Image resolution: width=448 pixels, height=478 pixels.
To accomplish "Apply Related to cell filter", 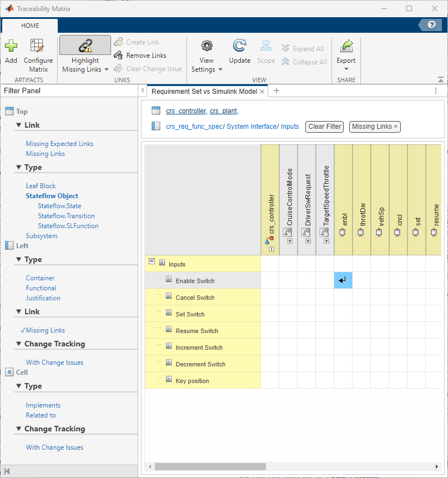I will [x=41, y=415].
